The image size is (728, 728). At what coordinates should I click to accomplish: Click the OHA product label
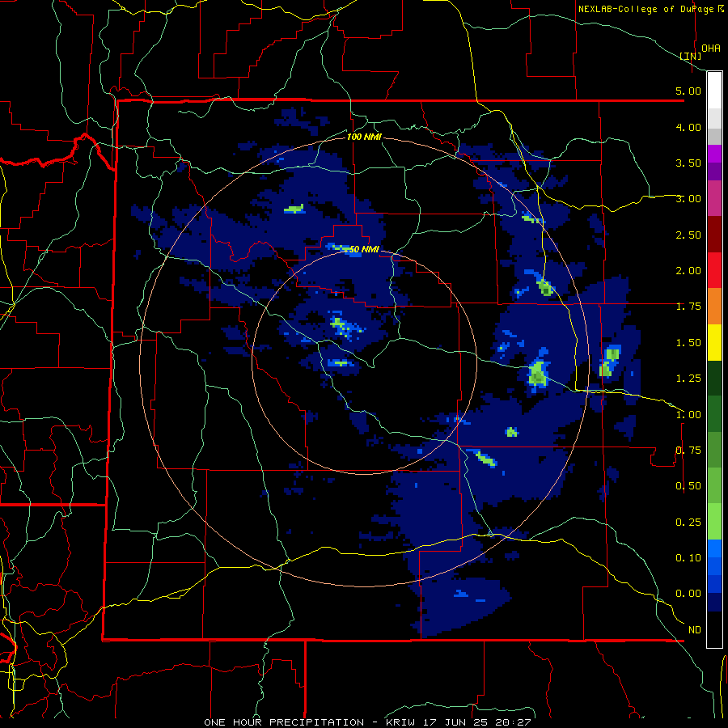(x=711, y=48)
